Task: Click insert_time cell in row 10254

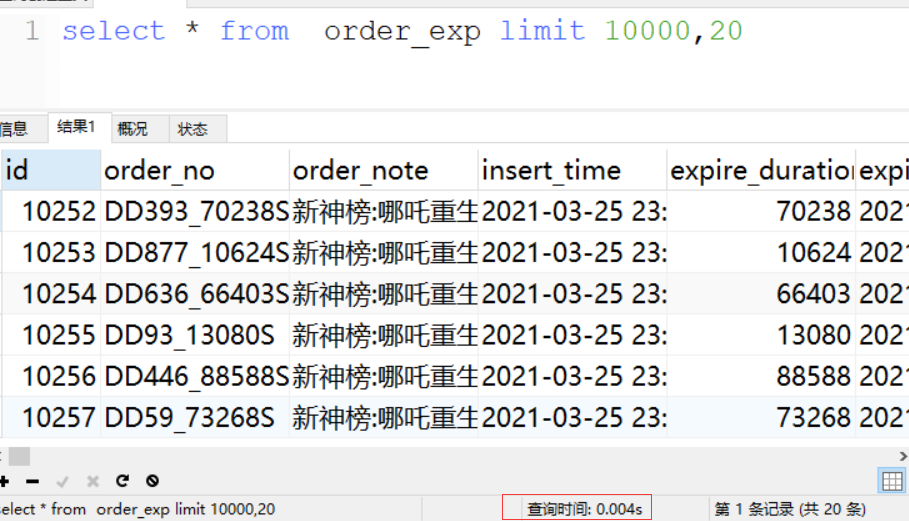Action: point(573,294)
